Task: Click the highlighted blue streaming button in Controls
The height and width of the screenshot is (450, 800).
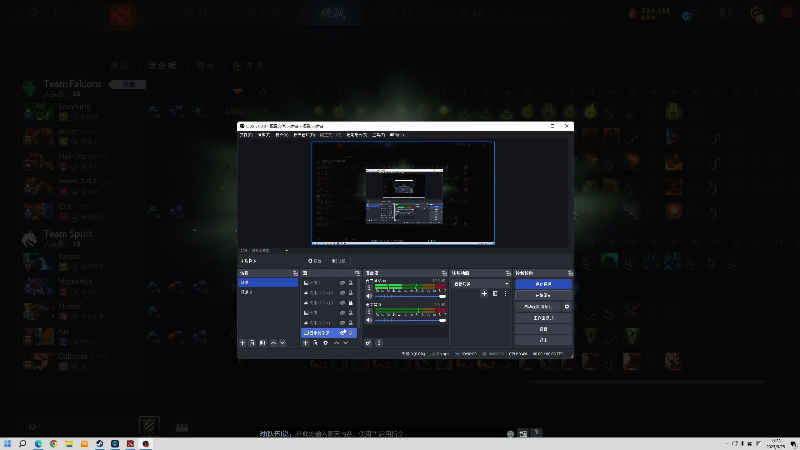Action: [543, 284]
